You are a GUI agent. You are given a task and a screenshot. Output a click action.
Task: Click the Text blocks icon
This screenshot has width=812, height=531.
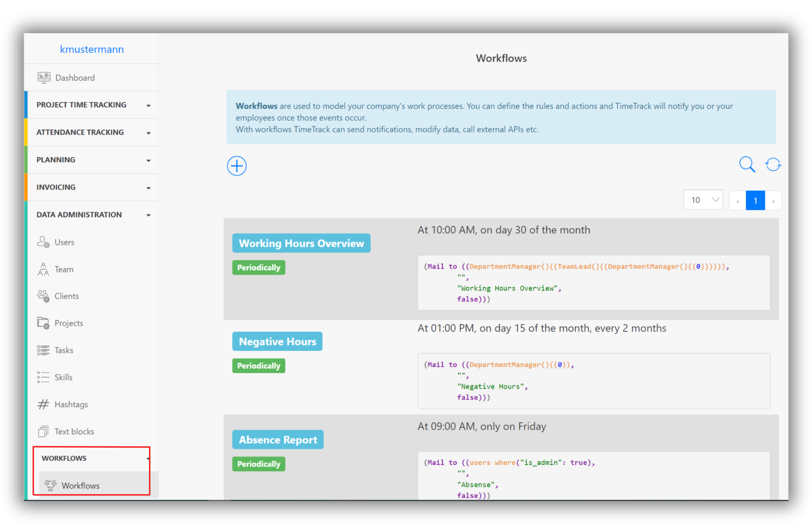click(43, 431)
